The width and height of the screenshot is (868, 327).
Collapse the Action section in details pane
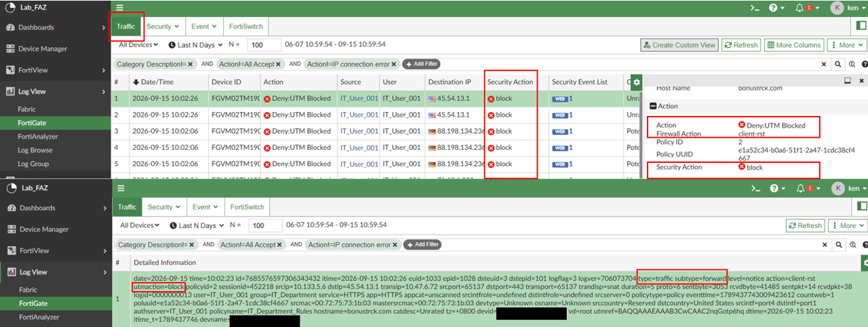point(652,106)
